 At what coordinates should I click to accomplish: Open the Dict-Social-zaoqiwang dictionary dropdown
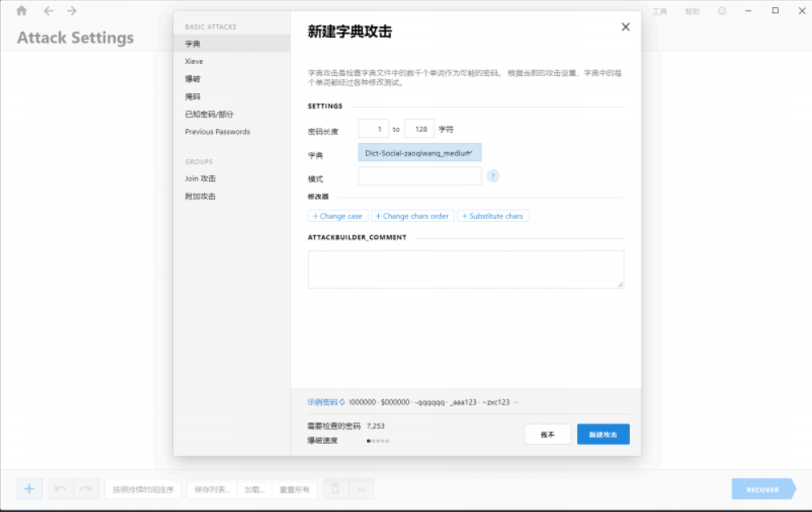[x=419, y=153]
